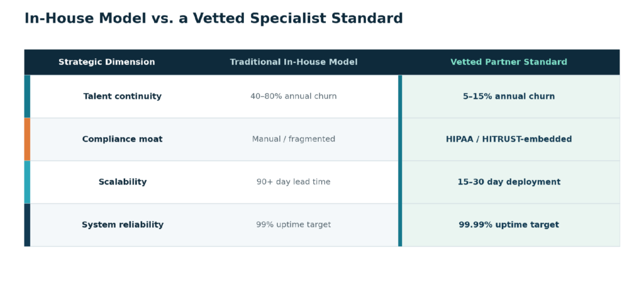Image resolution: width=644 pixels, height=287 pixels.
Task: Click the Compliance moat row label
Action: [x=123, y=139]
